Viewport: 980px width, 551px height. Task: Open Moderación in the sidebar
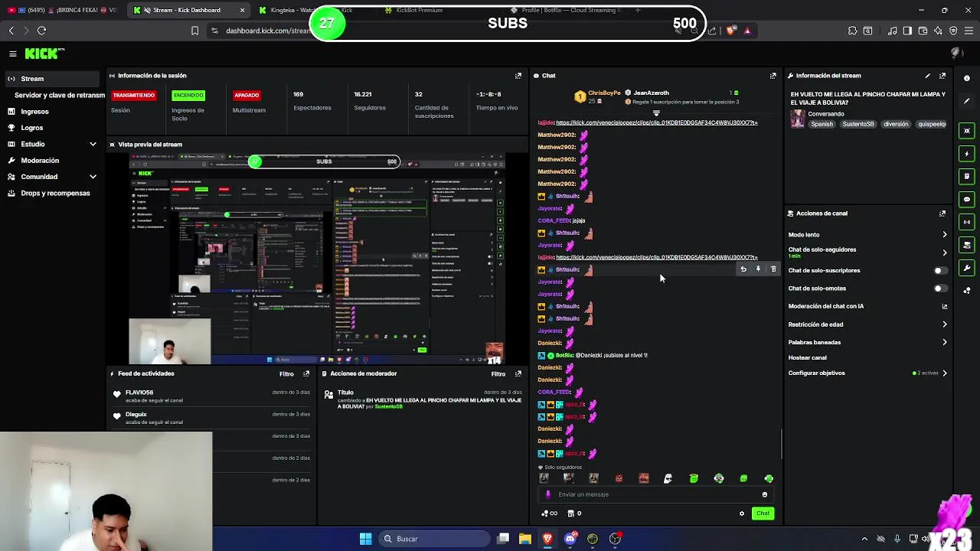40,161
